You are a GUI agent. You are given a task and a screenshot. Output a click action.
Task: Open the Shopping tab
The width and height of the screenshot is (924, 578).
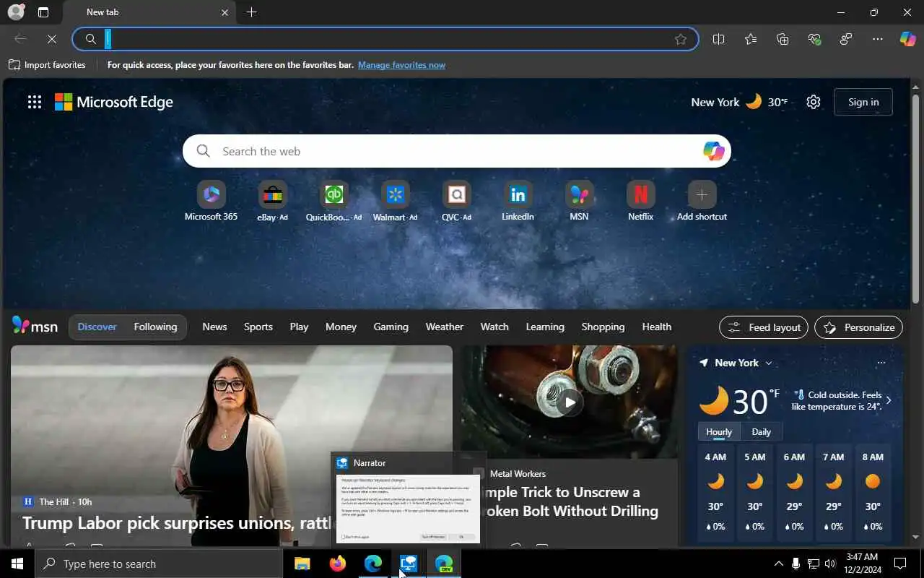pyautogui.click(x=603, y=327)
